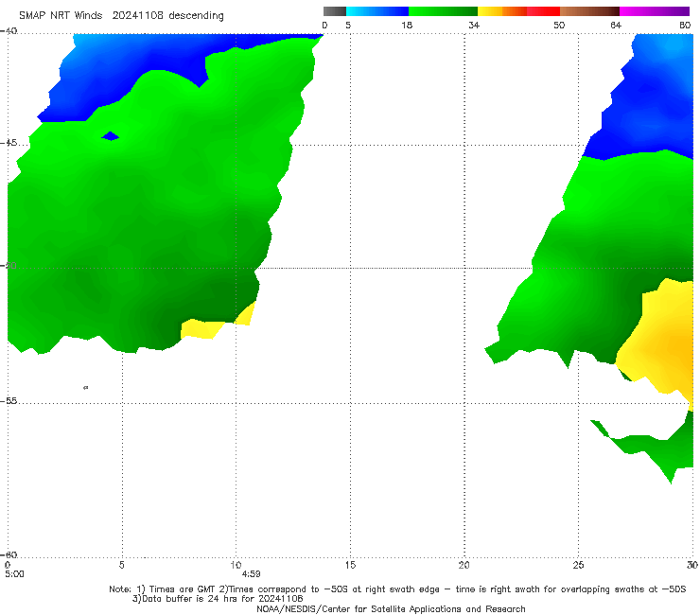Click the magenta-purple color bar segment
Image resolution: width=700 pixels, height=615 pixels.
655,11
